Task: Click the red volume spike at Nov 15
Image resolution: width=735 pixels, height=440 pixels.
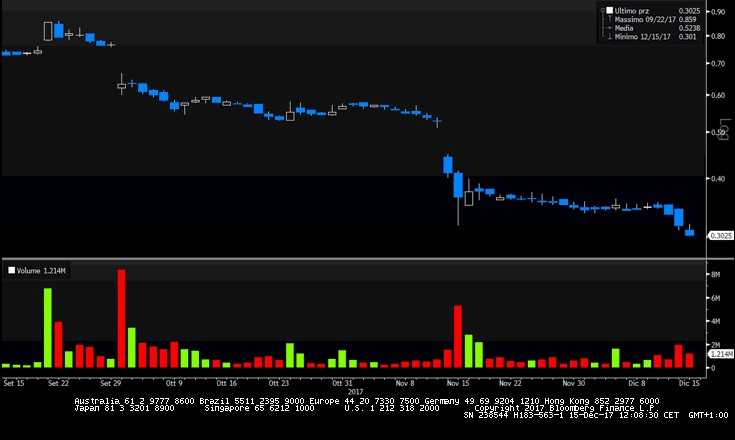Action: pos(458,336)
